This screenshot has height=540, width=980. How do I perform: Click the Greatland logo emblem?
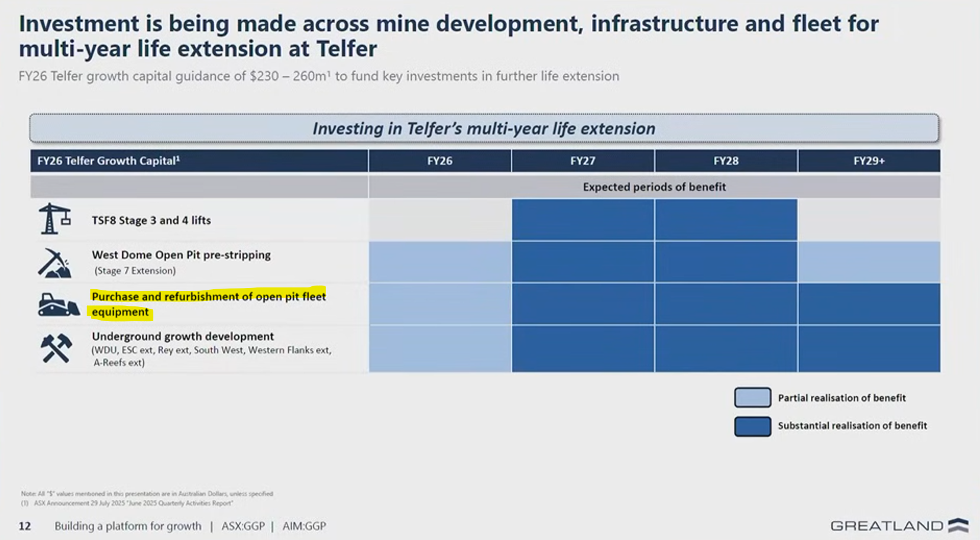tap(958, 525)
